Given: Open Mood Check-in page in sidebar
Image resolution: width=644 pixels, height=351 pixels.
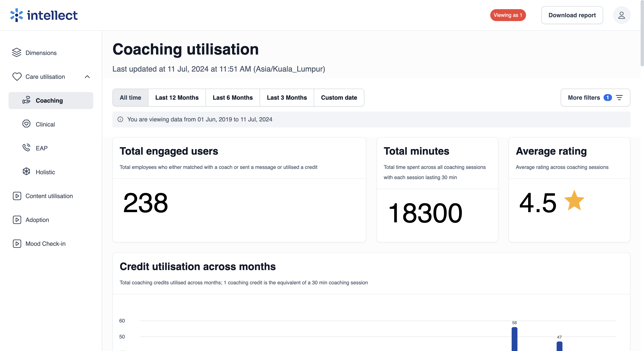Looking at the screenshot, I should pos(51,243).
